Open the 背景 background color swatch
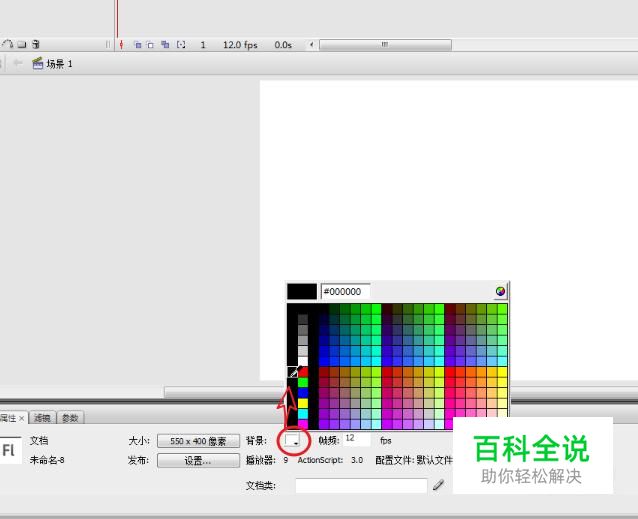The height and width of the screenshot is (519, 638). coord(293,440)
